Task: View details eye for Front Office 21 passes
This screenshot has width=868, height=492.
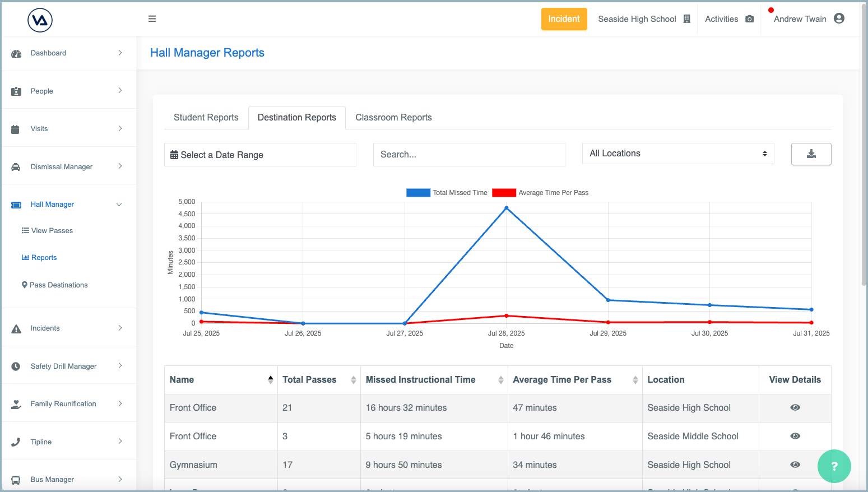Action: (795, 407)
